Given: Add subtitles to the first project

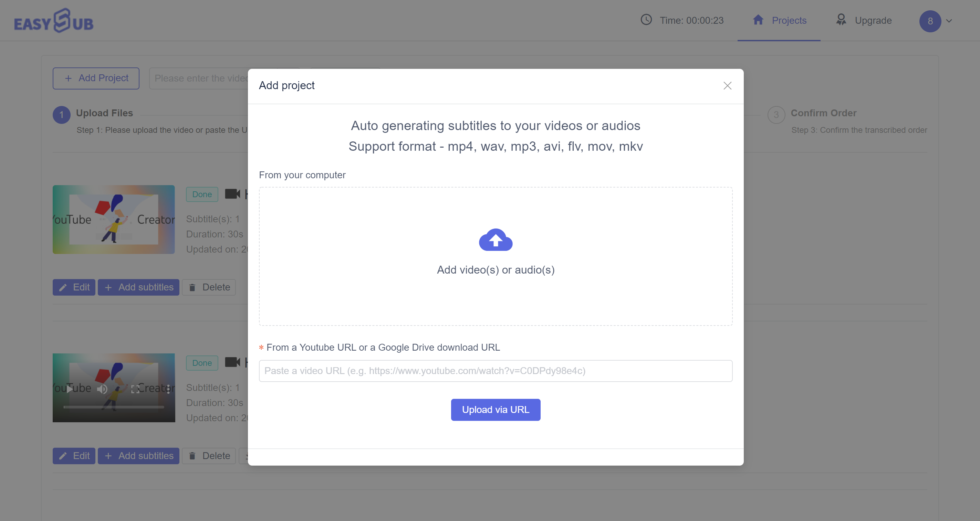Looking at the screenshot, I should 138,287.
